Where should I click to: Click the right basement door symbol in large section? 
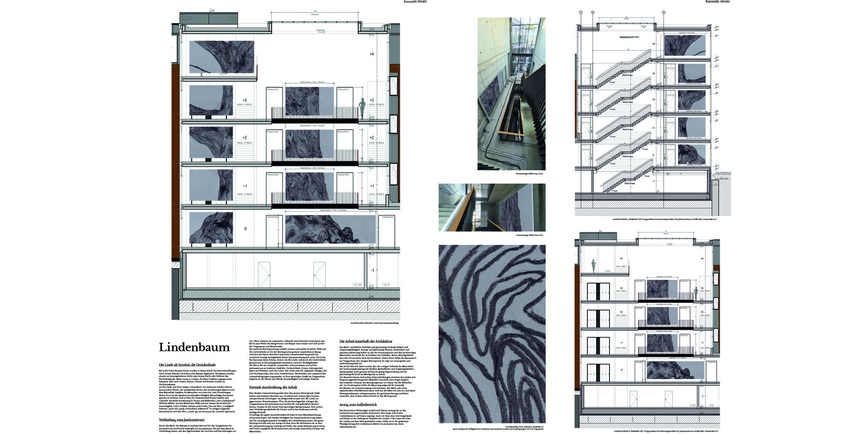point(319,275)
